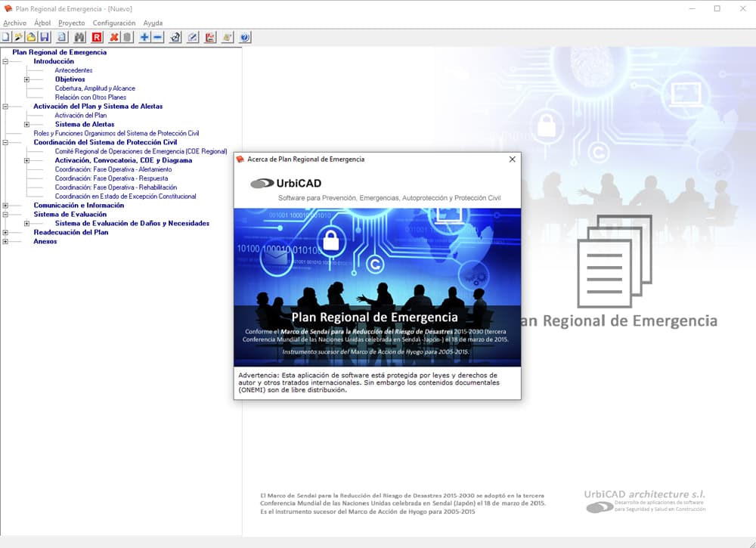Image resolution: width=756 pixels, height=548 pixels.
Task: Click the gray trash can icon
Action: (x=127, y=37)
